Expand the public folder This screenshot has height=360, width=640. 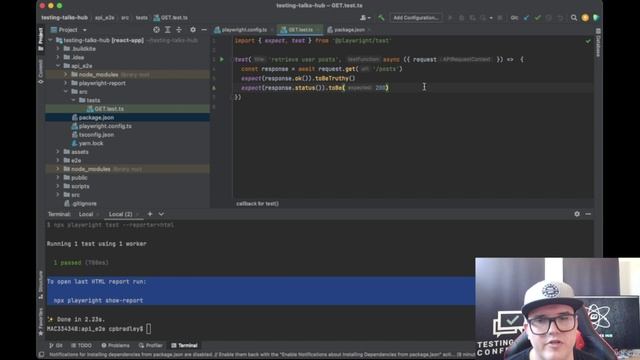(58, 178)
